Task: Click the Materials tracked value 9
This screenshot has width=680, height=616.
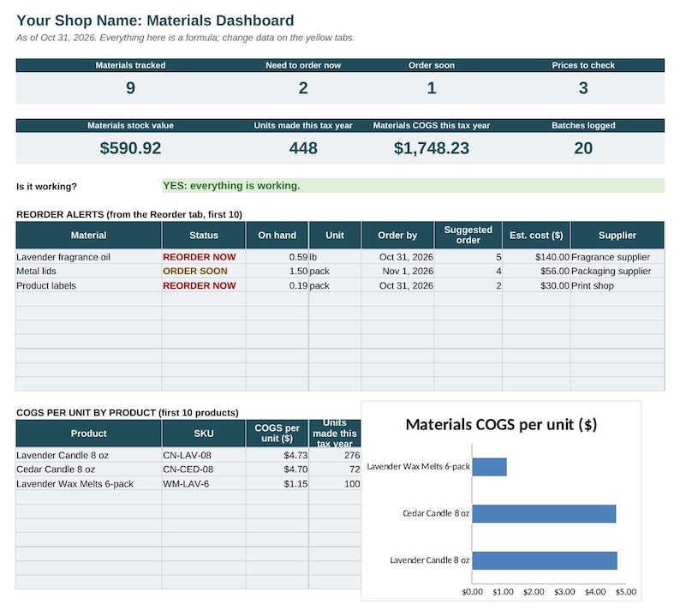Action: [130, 88]
